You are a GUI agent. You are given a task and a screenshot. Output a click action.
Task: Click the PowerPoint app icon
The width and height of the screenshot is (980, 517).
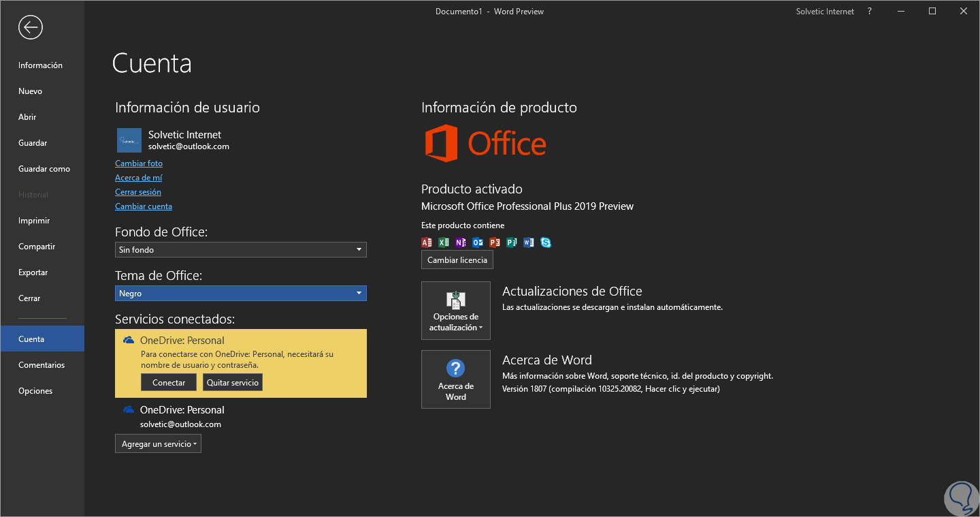[495, 242]
